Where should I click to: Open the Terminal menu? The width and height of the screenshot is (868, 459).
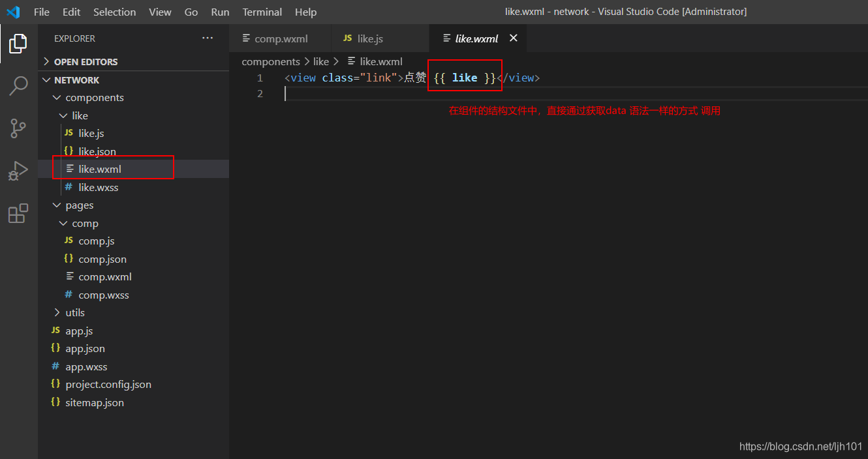point(262,12)
